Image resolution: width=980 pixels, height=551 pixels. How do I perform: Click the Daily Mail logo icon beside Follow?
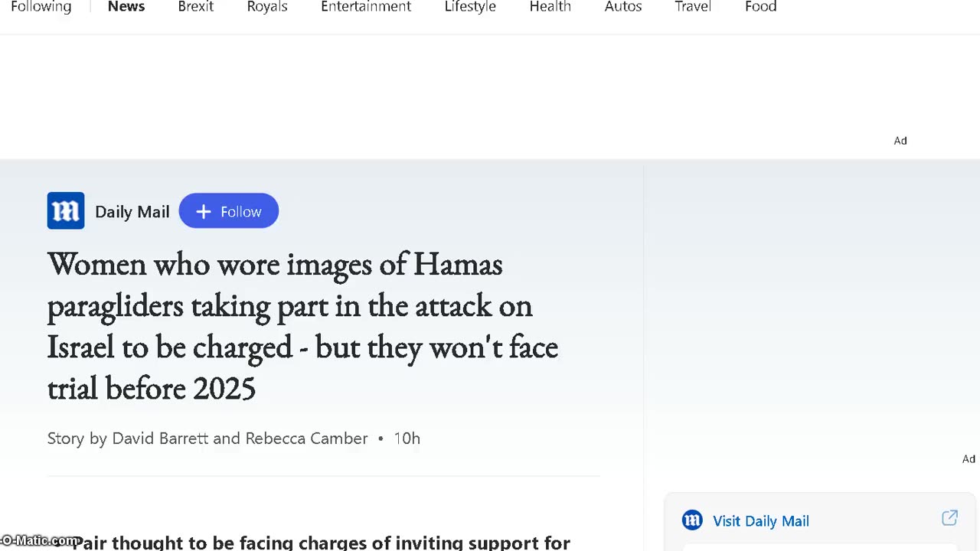coord(66,211)
